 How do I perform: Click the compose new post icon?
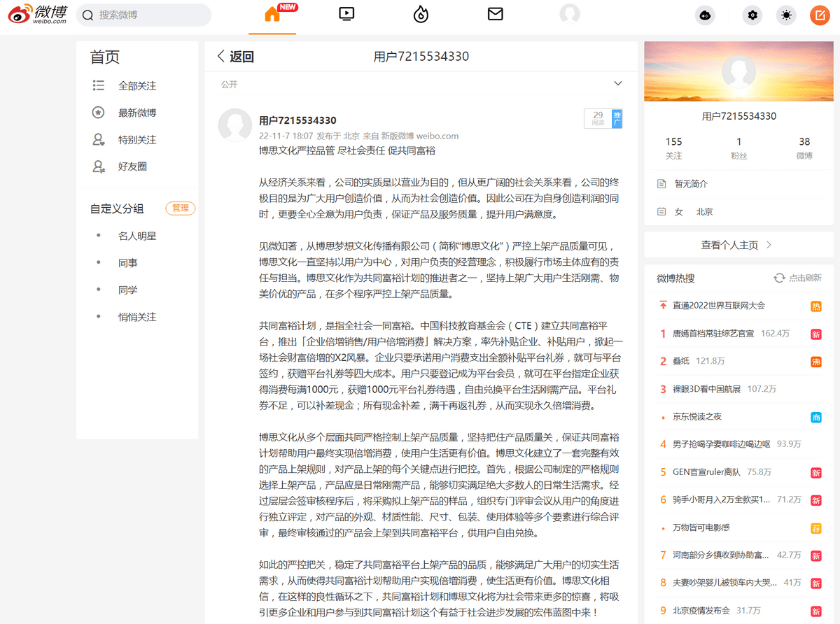pyautogui.click(x=819, y=15)
